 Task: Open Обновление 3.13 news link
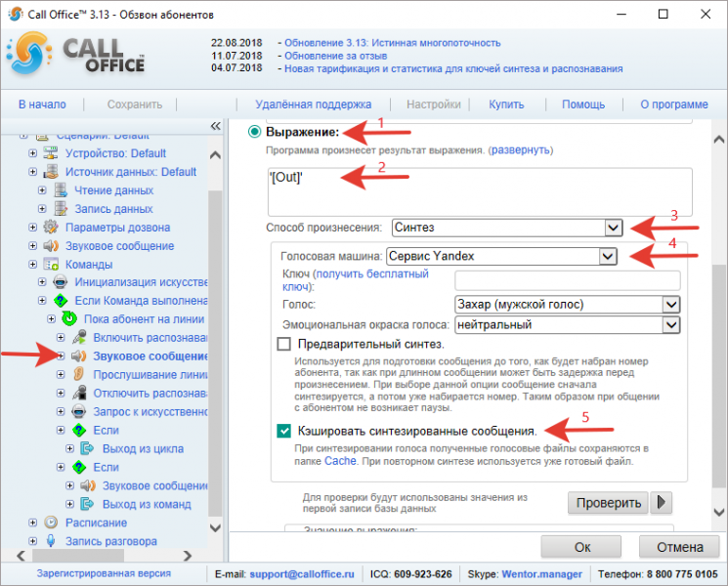click(392, 43)
